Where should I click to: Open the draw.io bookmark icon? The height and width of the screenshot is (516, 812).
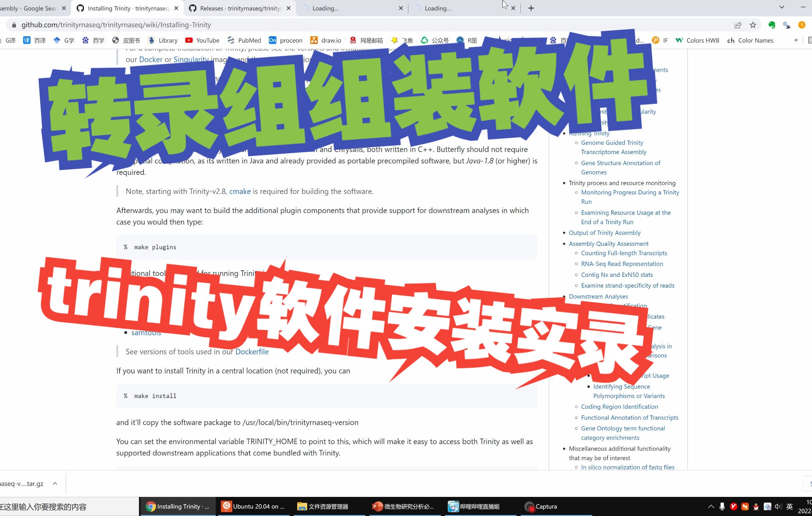(314, 40)
